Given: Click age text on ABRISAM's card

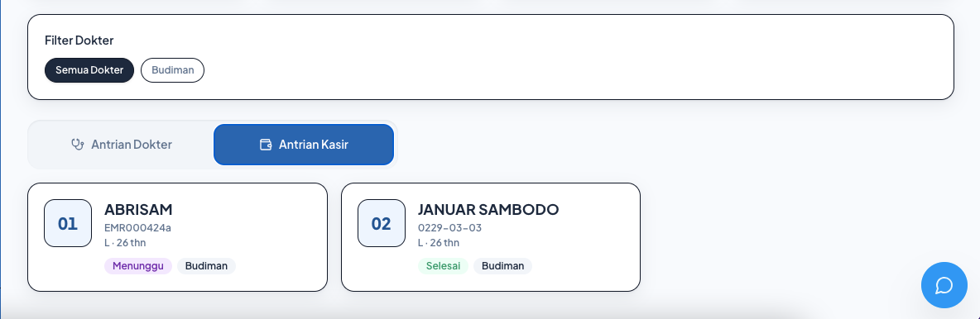Looking at the screenshot, I should 125,243.
